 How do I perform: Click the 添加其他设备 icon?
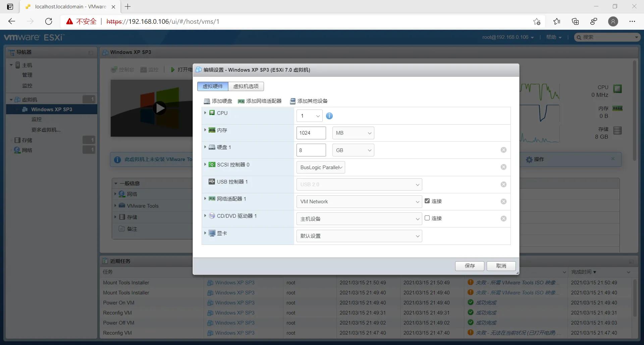tap(292, 101)
